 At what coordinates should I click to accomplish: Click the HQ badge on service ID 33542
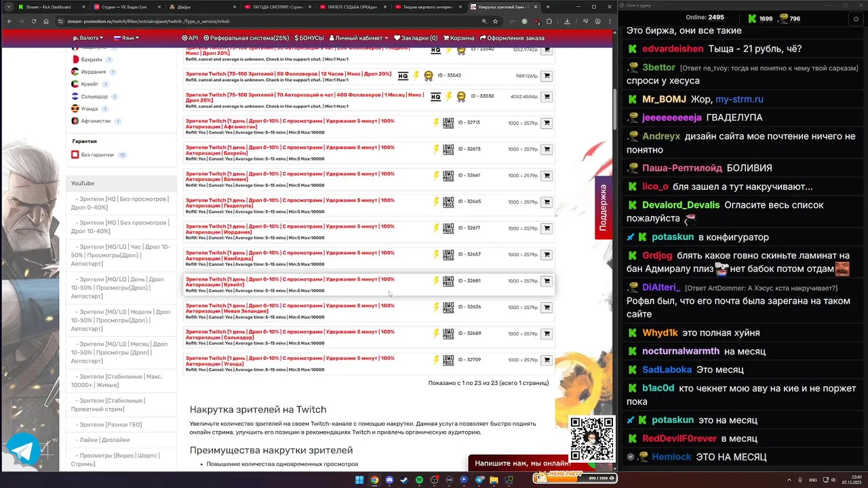click(403, 76)
